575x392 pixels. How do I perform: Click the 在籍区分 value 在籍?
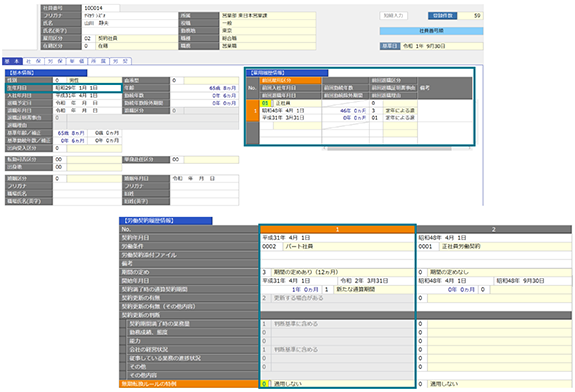point(137,46)
